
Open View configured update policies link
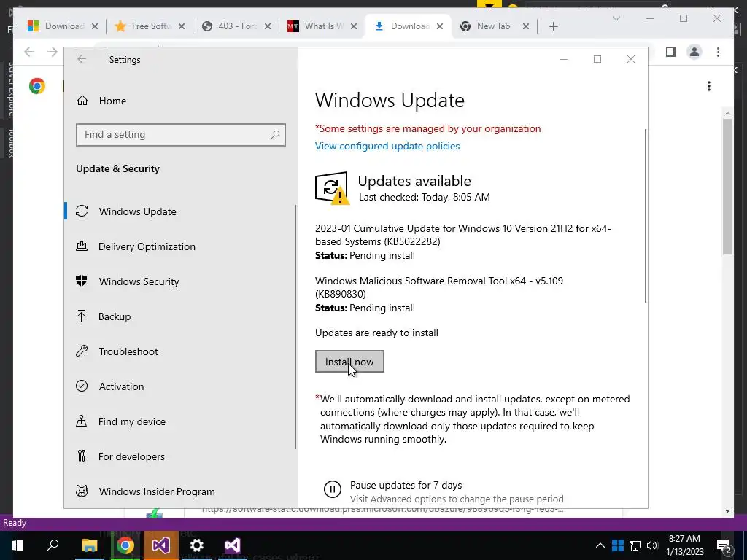387,146
